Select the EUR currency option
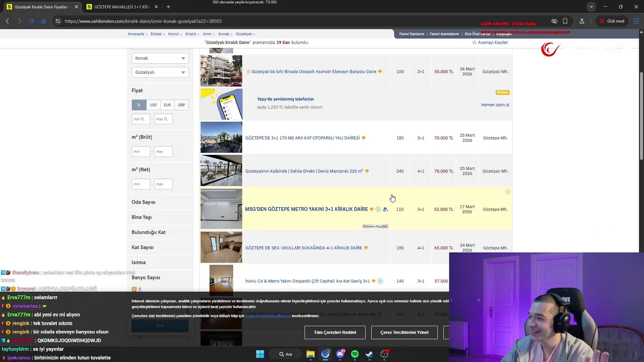 pos(167,105)
